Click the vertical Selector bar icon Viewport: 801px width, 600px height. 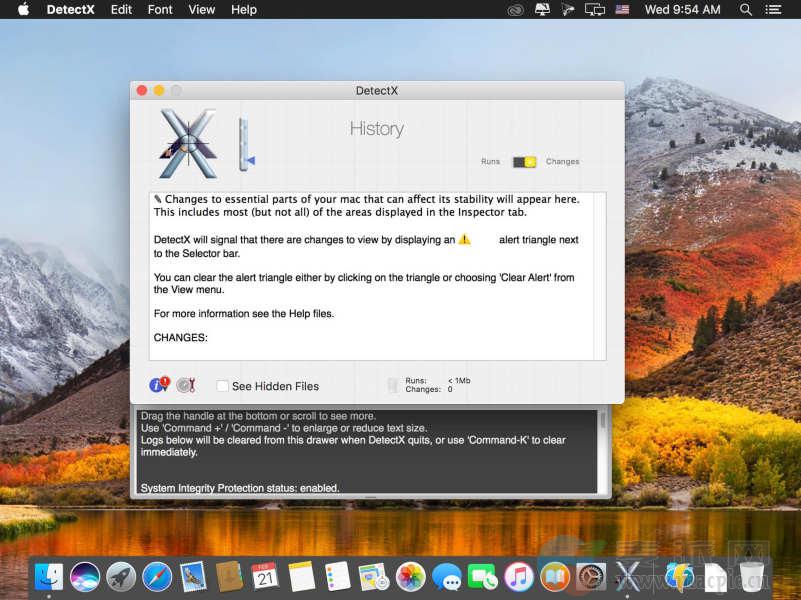243,145
